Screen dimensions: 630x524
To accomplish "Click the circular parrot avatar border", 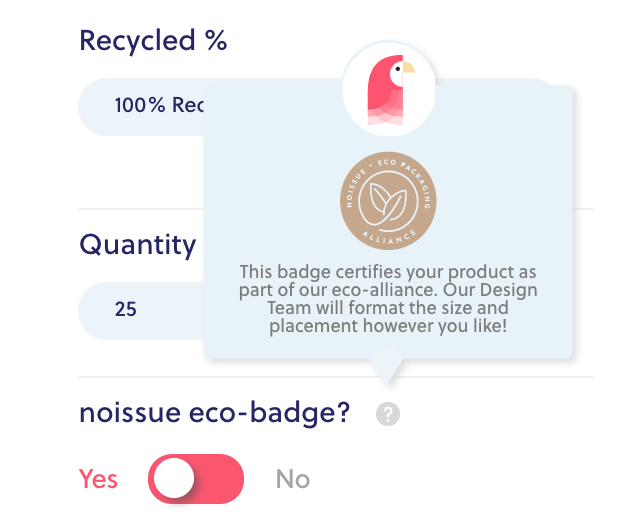I will pos(389,89).
